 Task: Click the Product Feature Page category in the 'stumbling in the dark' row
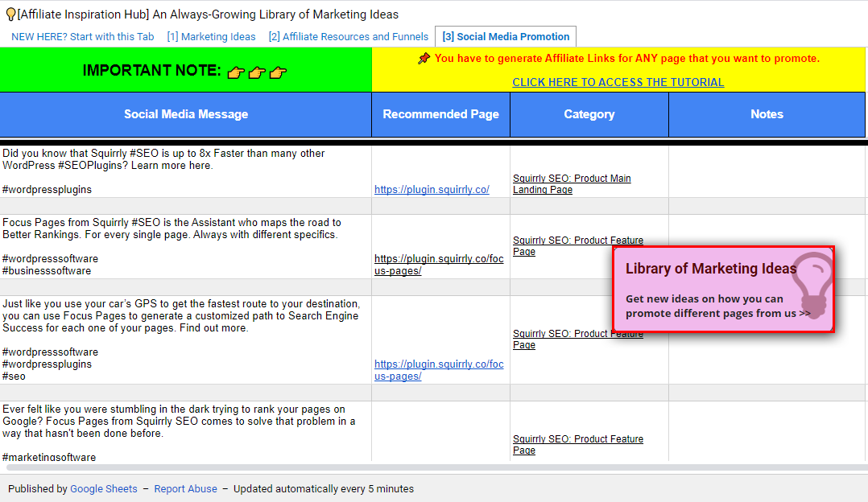[578, 445]
